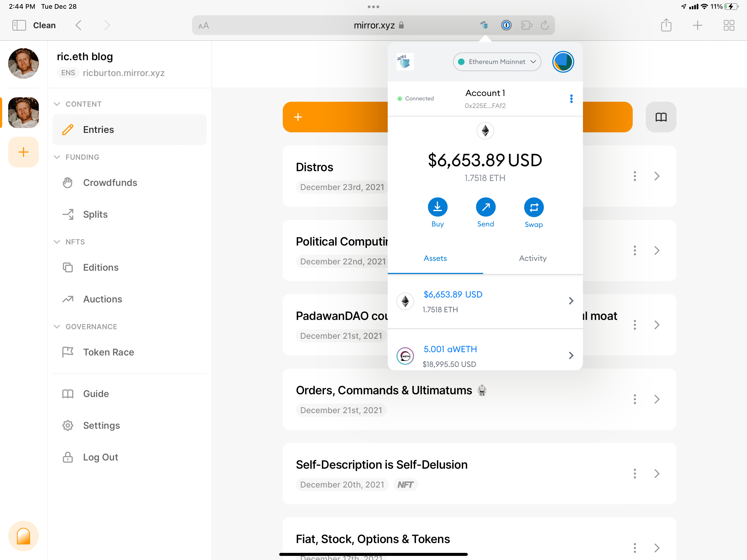Click the Swap icon in wallet
Viewport: 747px width, 560px height.
533,207
